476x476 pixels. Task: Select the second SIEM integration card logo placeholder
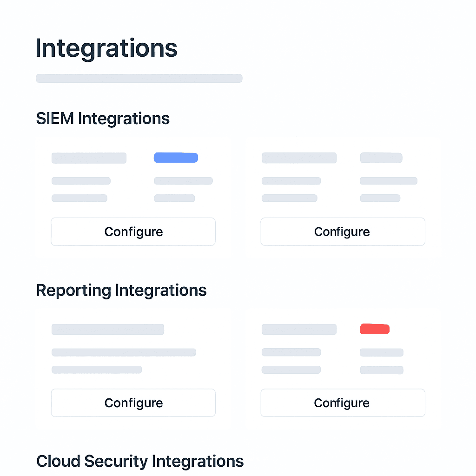pyautogui.click(x=299, y=158)
